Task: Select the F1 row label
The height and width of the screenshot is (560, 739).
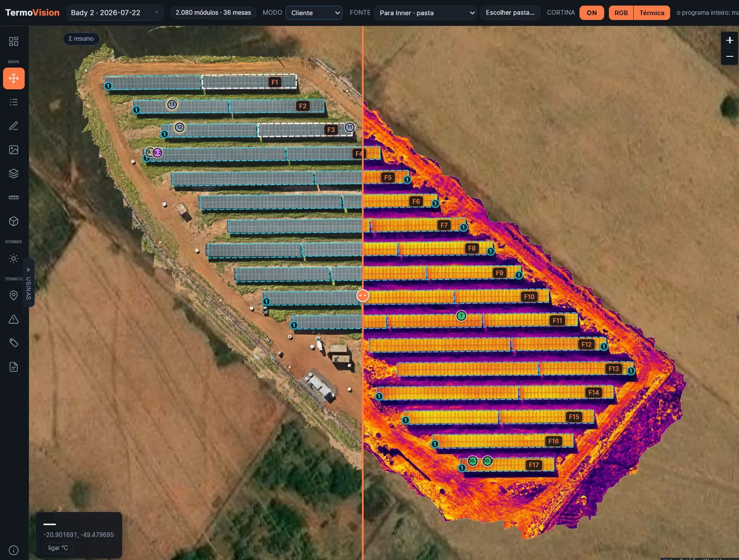Action: click(275, 82)
